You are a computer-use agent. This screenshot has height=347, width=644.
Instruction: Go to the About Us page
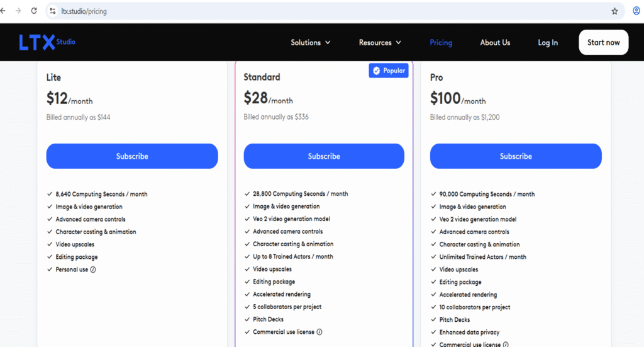pos(495,43)
